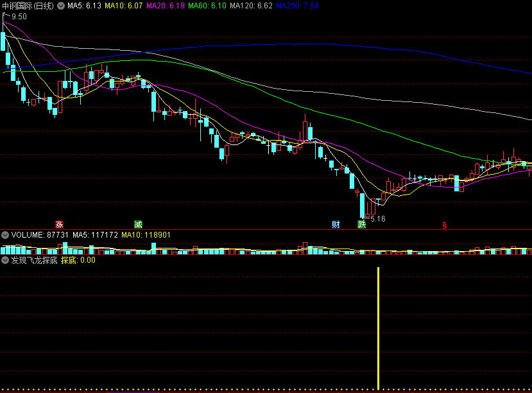
Task: Select the MA250: 7.84 label
Action: point(297,6)
